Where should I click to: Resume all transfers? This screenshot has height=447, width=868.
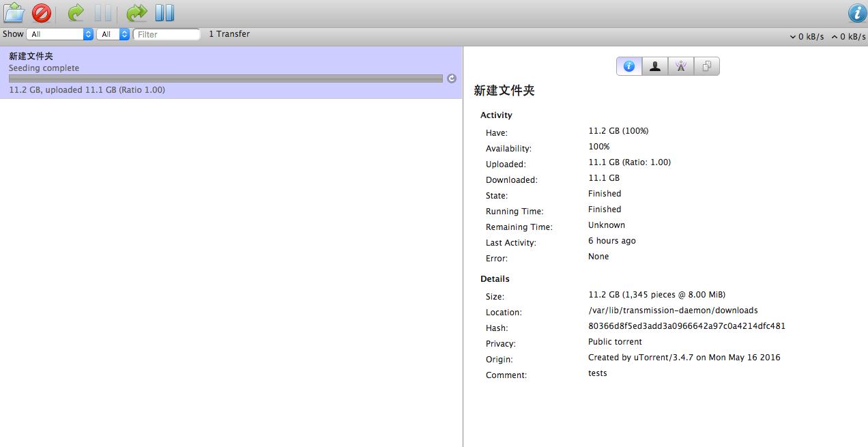tap(136, 12)
